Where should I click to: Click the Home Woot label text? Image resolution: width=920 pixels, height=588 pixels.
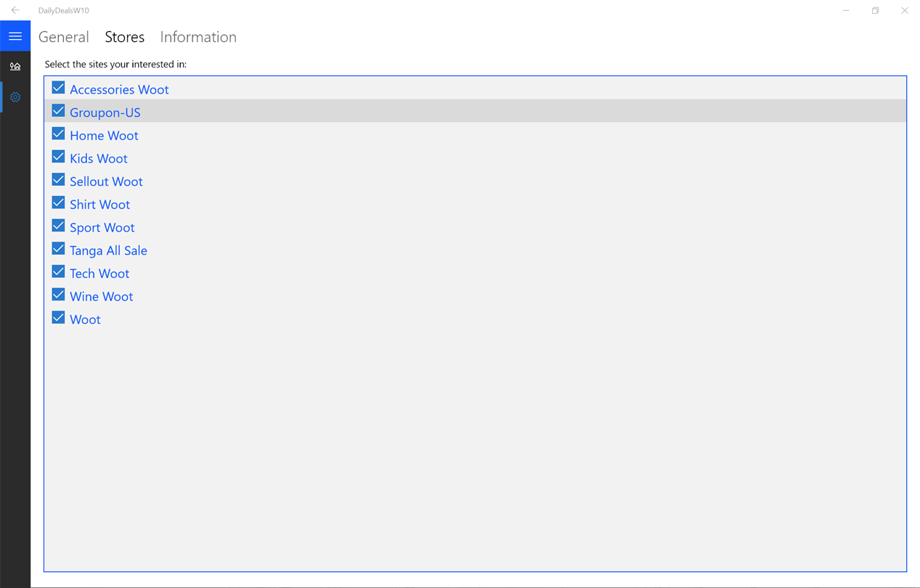104,136
